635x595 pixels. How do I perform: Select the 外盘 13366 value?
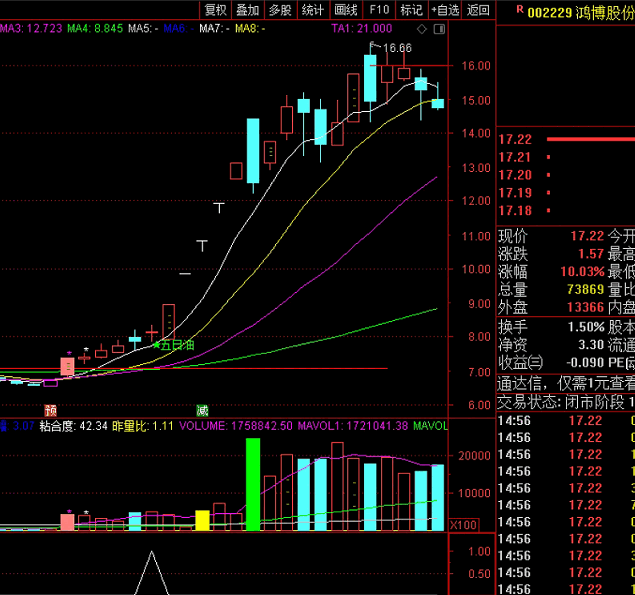pyautogui.click(x=586, y=307)
